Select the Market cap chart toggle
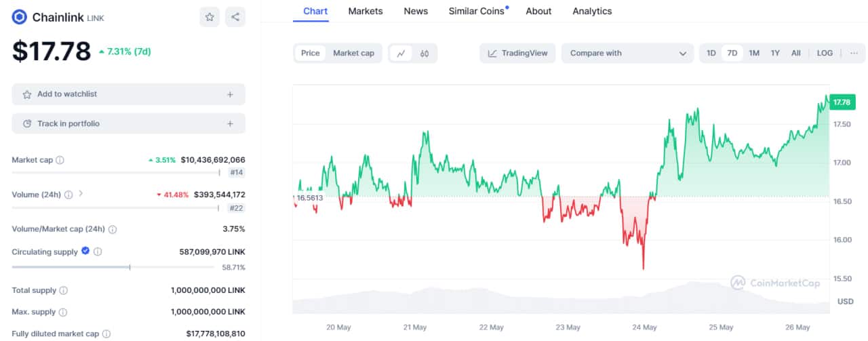 pyautogui.click(x=353, y=53)
